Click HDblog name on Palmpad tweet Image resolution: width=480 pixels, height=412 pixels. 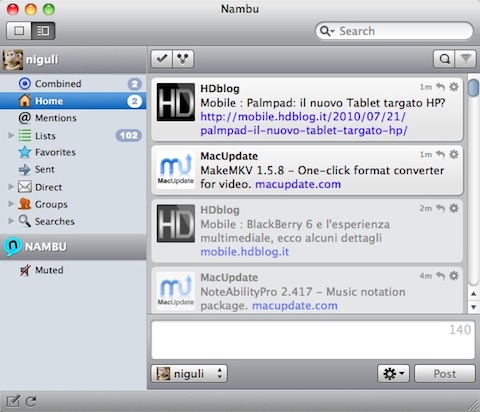tap(220, 89)
